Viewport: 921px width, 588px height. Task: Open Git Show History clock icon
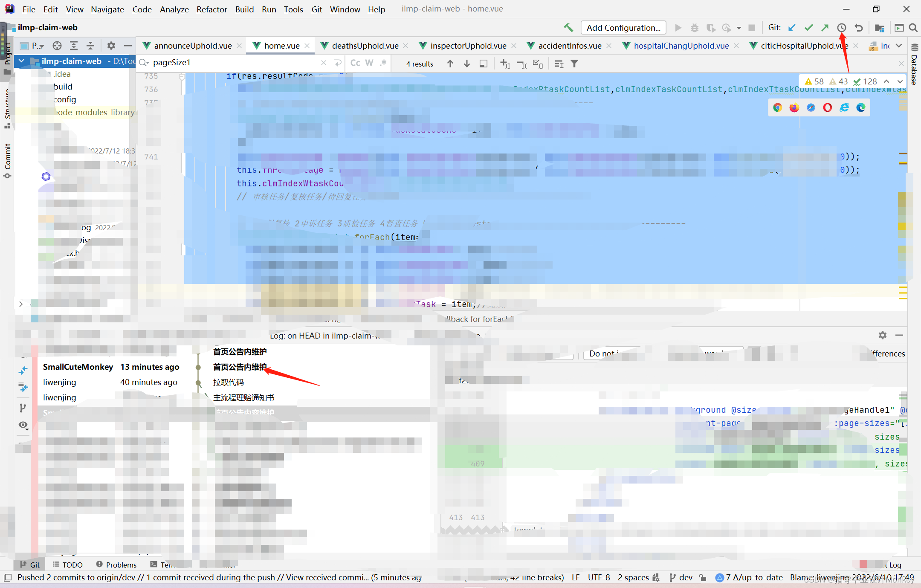click(x=842, y=28)
